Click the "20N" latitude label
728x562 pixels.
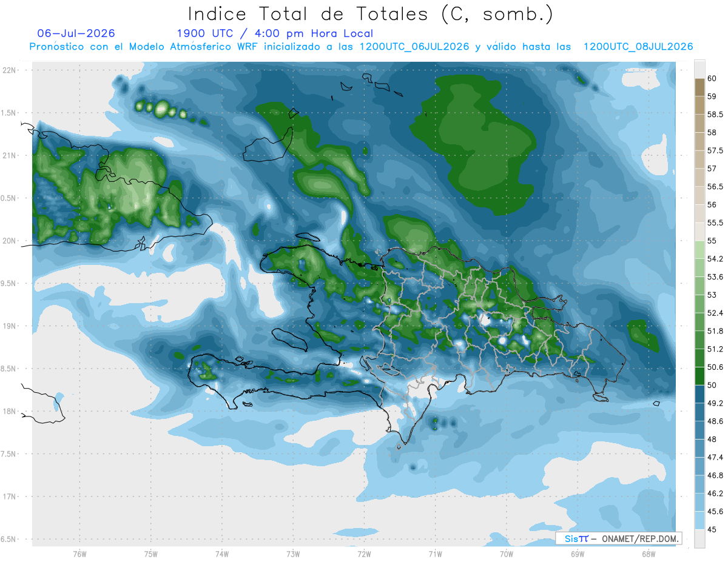click(x=10, y=241)
